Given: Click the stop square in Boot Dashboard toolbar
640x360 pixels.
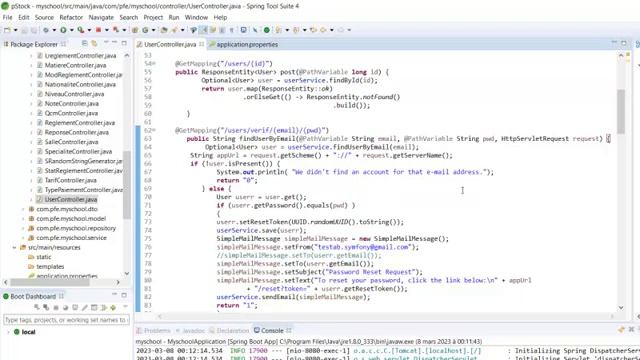Looking at the screenshot, I should [56, 307].
